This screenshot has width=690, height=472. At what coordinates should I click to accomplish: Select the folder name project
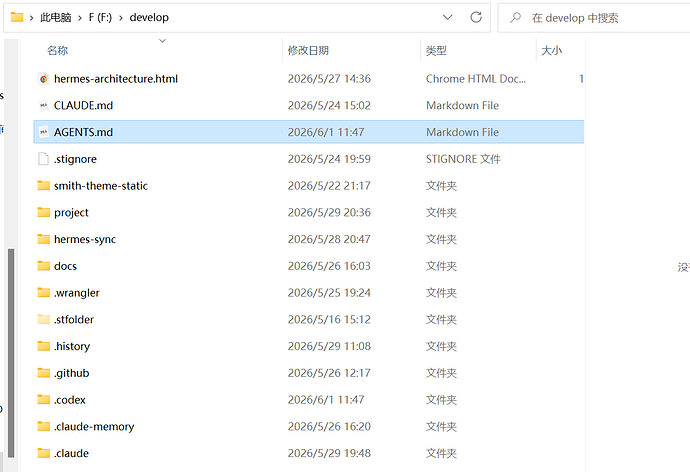pos(71,213)
